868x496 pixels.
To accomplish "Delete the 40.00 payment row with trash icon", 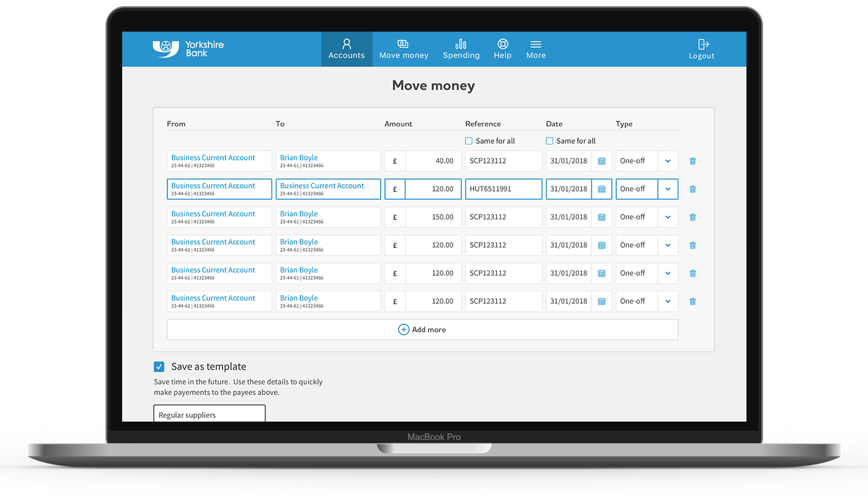I will [693, 161].
